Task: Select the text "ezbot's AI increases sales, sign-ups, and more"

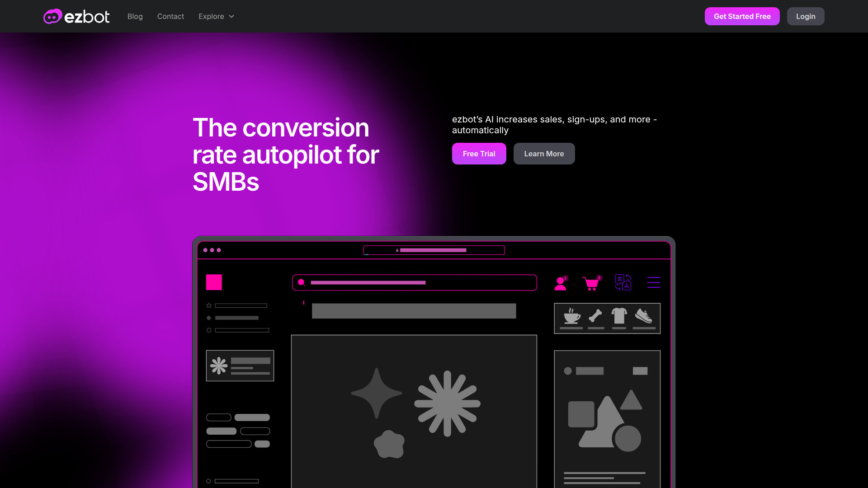Action: 551,119
